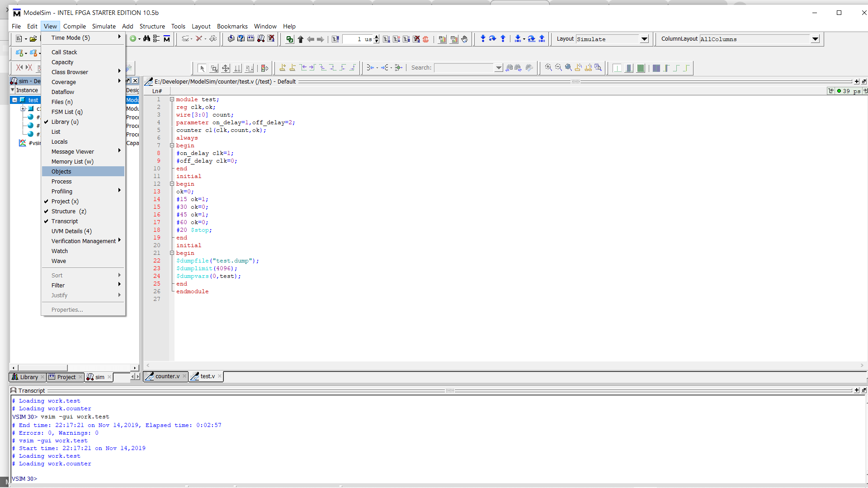Uncheck Project (x) in the View menu
Screen dimensions: 868x488
click(66, 201)
